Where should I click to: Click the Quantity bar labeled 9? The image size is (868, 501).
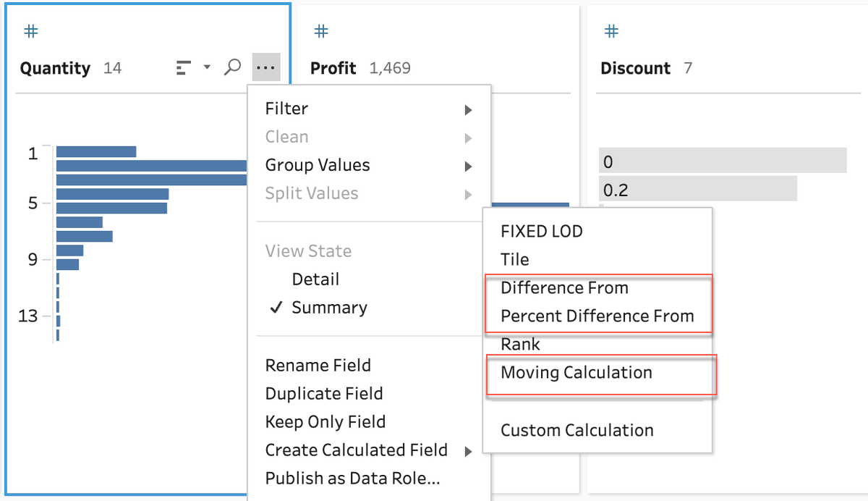point(67,264)
